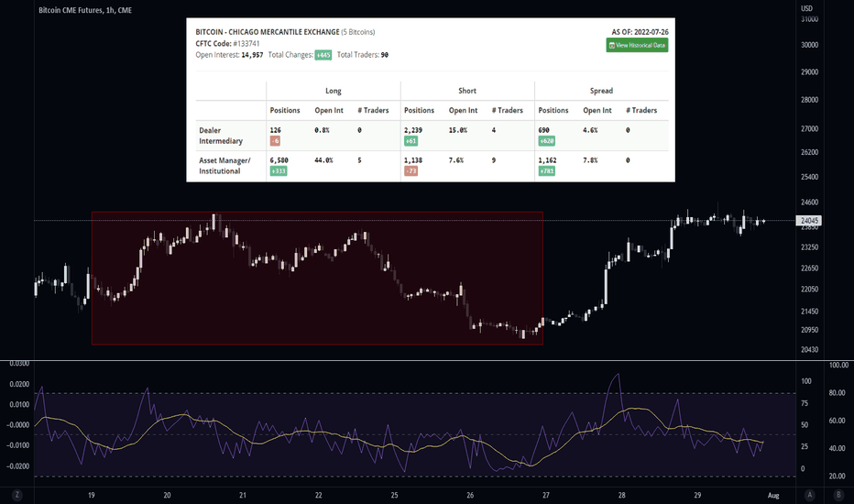The image size is (854, 504).
Task: Click the 27000 price axis label
Action: (x=809, y=129)
